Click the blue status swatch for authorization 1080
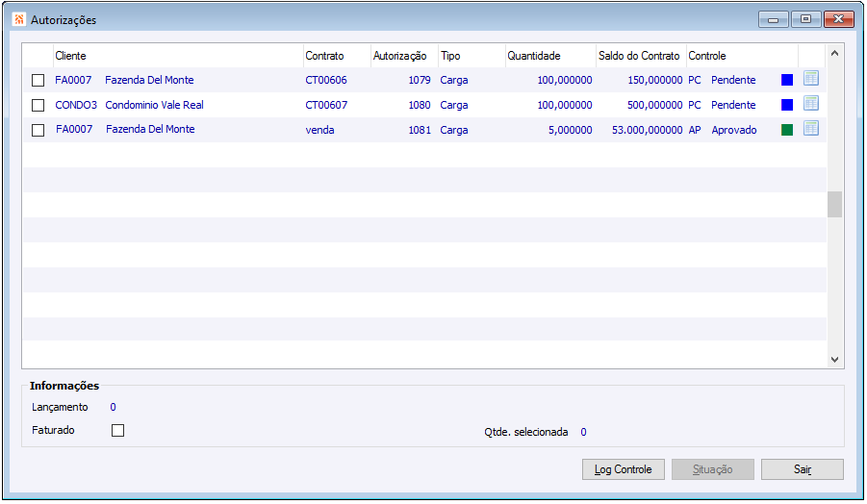Screen dimensions: 867x504 pos(787,105)
